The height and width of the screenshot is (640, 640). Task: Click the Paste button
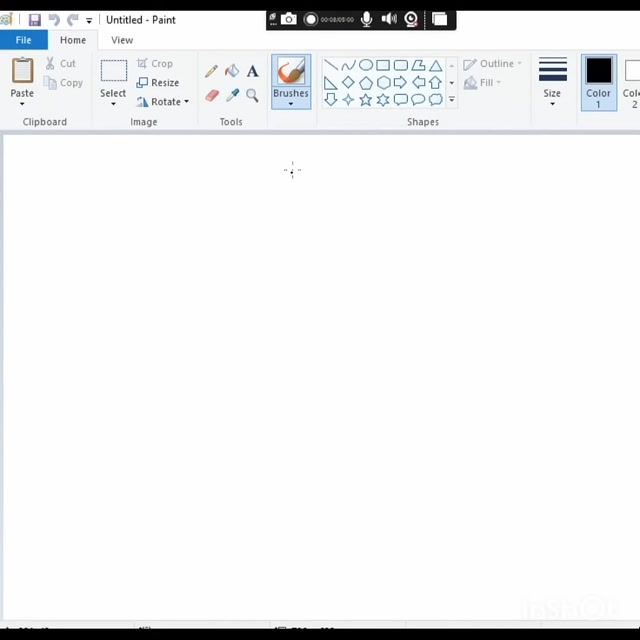[22, 80]
